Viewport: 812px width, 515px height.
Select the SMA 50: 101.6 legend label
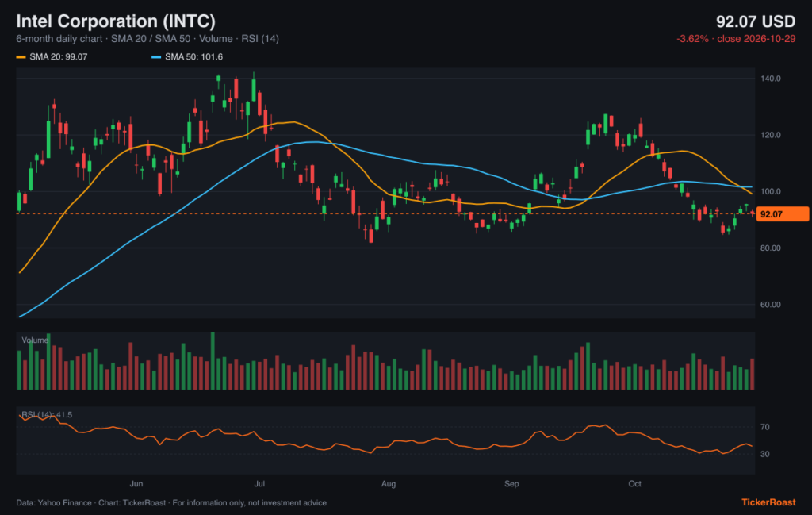[193, 56]
